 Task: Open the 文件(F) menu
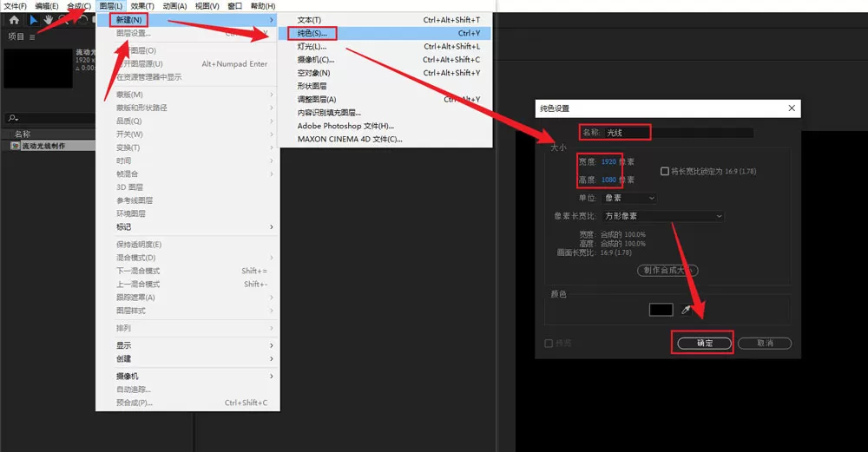[15, 6]
